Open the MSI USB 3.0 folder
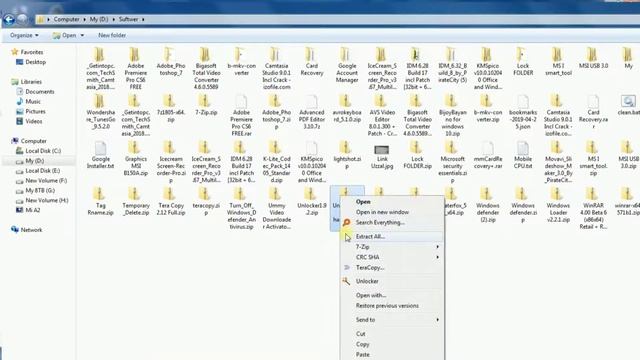This screenshot has width=640, height=360. click(x=593, y=58)
